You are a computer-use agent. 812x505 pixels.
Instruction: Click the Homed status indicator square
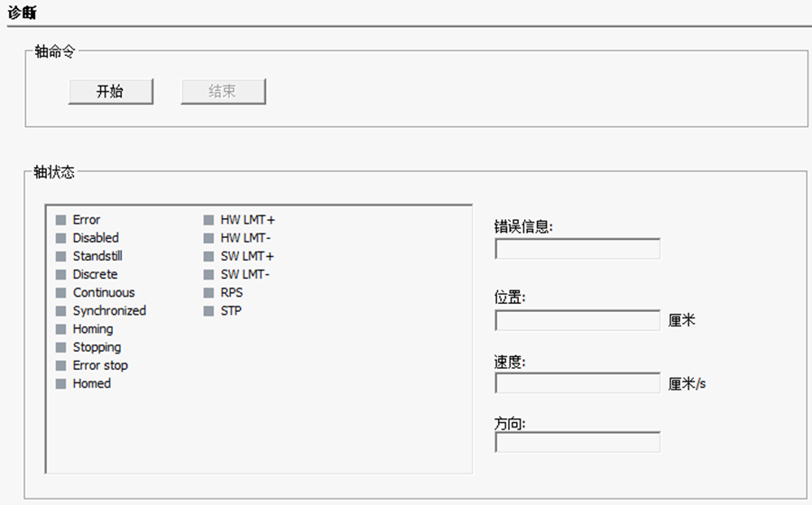[60, 384]
